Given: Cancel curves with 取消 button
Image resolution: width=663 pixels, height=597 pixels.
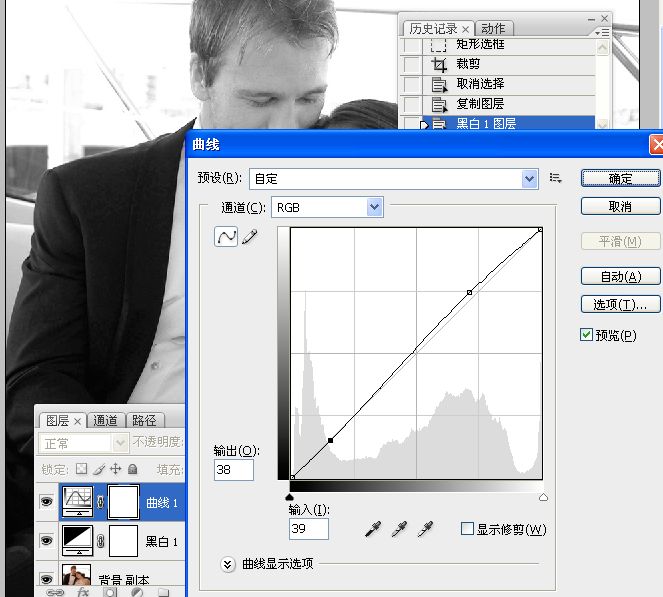Looking at the screenshot, I should coord(620,206).
